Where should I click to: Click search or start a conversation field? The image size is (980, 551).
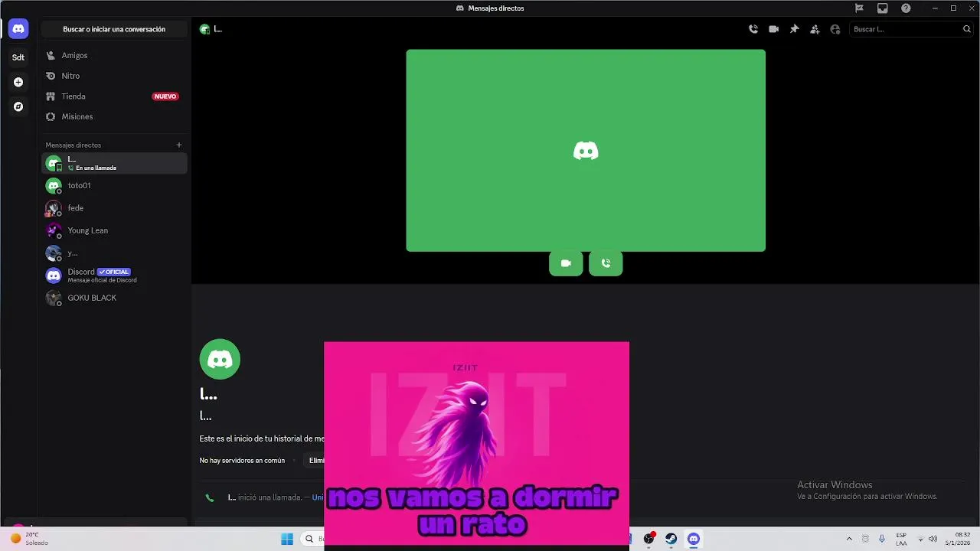(114, 29)
